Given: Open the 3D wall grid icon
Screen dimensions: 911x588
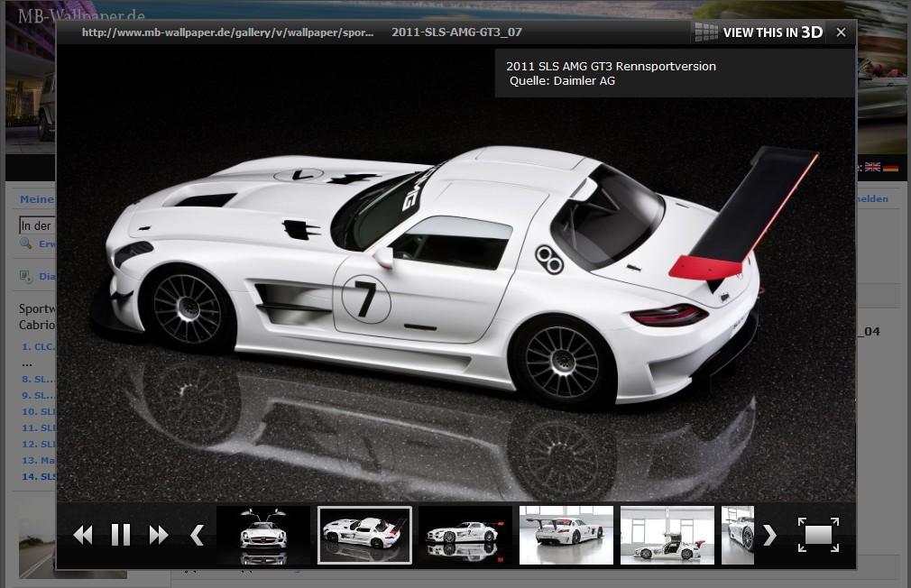Looking at the screenshot, I should (x=706, y=32).
